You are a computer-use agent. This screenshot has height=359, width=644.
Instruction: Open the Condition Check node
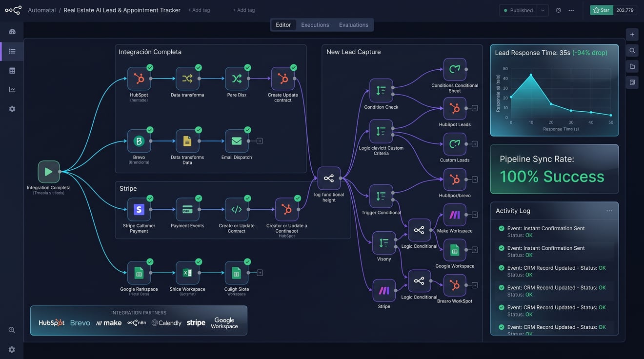click(x=381, y=90)
